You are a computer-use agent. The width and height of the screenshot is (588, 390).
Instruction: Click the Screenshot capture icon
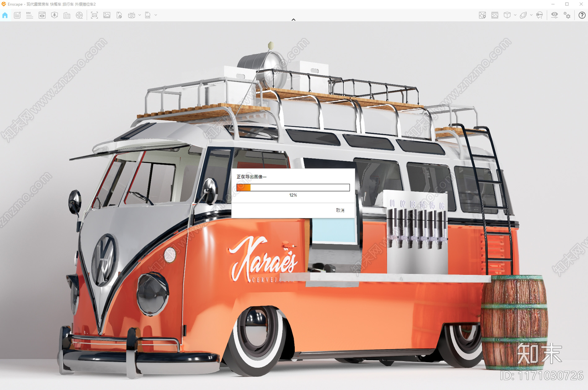(94, 15)
